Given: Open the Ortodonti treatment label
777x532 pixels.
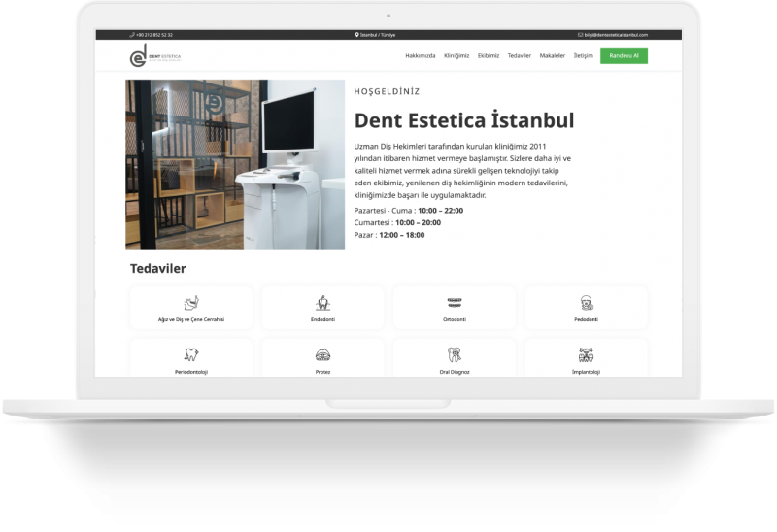Looking at the screenshot, I should (x=455, y=319).
